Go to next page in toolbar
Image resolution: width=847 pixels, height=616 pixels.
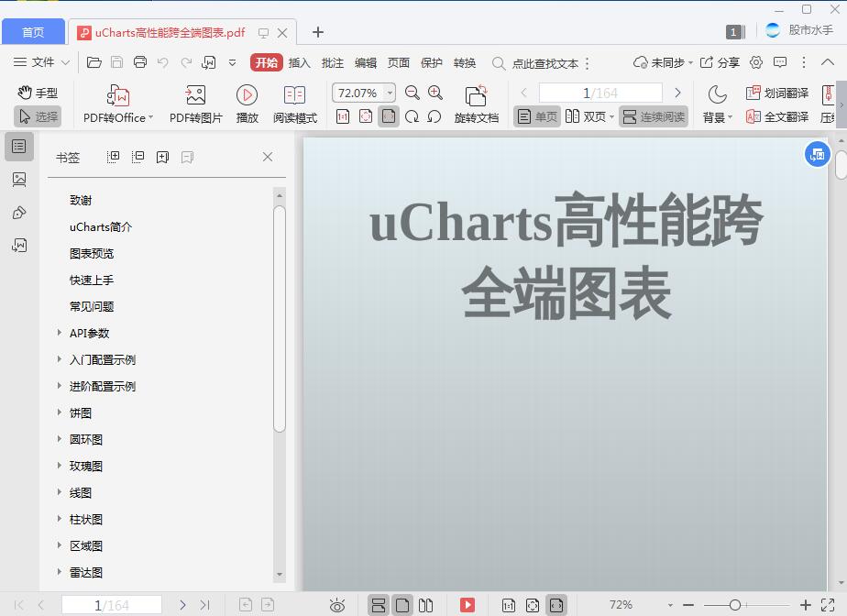point(678,93)
